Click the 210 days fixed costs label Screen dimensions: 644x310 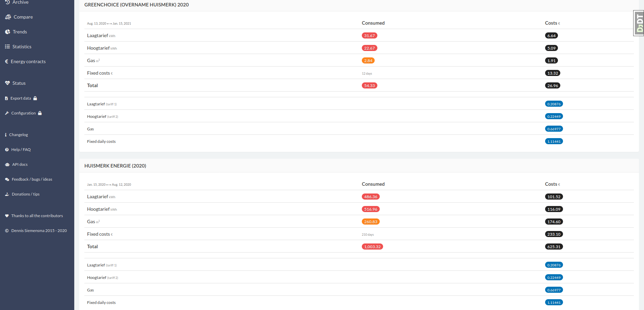click(x=368, y=234)
